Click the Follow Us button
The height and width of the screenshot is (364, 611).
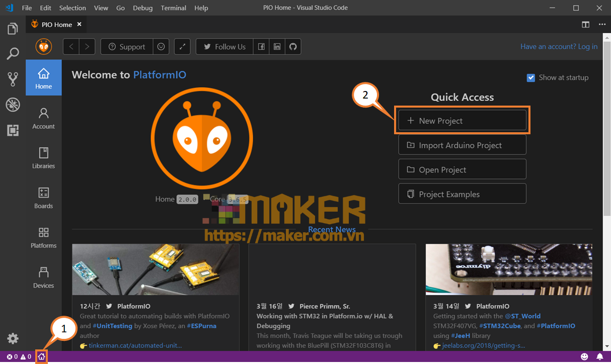pyautogui.click(x=224, y=47)
